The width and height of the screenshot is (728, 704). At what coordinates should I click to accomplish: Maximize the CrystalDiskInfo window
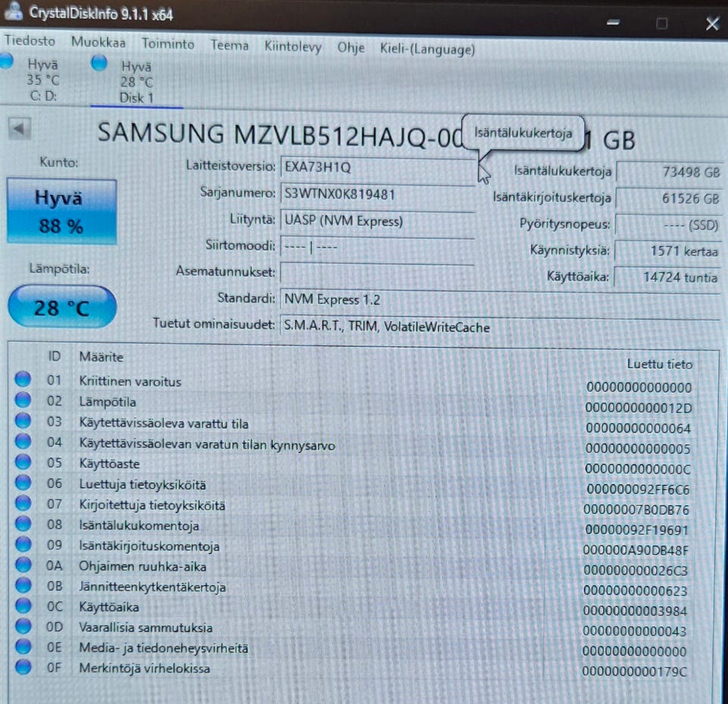pyautogui.click(x=663, y=23)
